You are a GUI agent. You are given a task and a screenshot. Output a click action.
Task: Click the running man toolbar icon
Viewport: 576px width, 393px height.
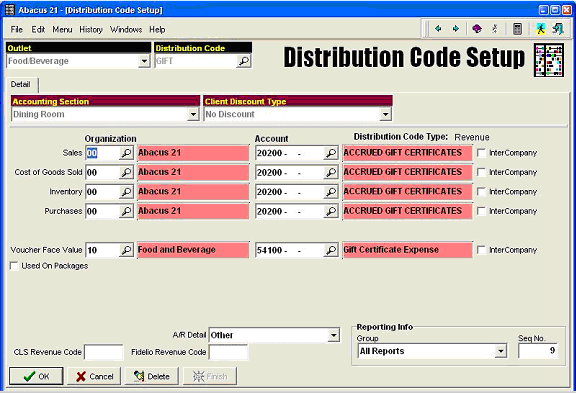point(540,29)
